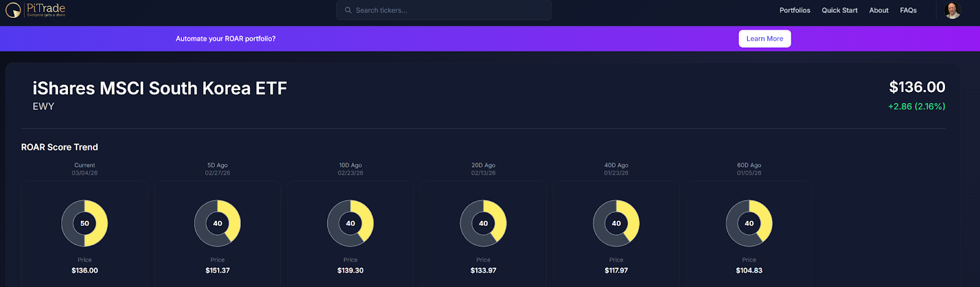Click the 01/05/26 date
This screenshot has width=980, height=287.
click(x=749, y=173)
